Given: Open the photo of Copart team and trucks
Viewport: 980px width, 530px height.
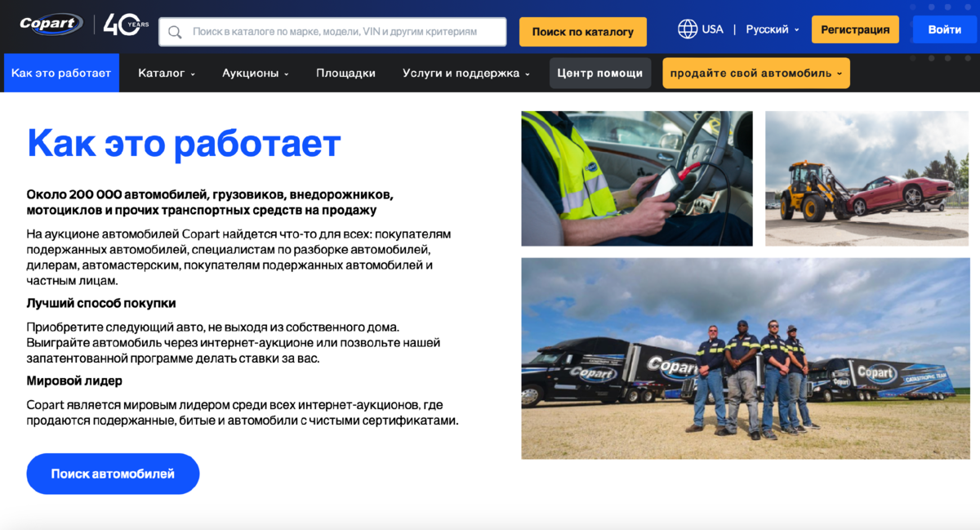Looking at the screenshot, I should click(746, 359).
